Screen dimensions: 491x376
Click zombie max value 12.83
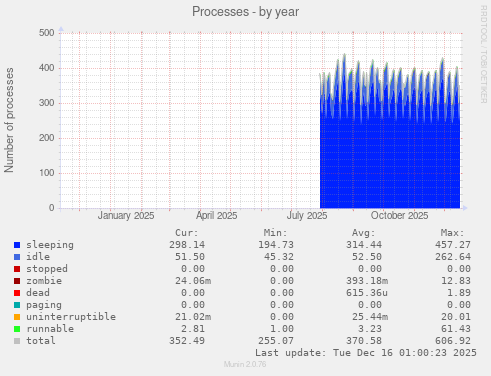click(x=456, y=281)
